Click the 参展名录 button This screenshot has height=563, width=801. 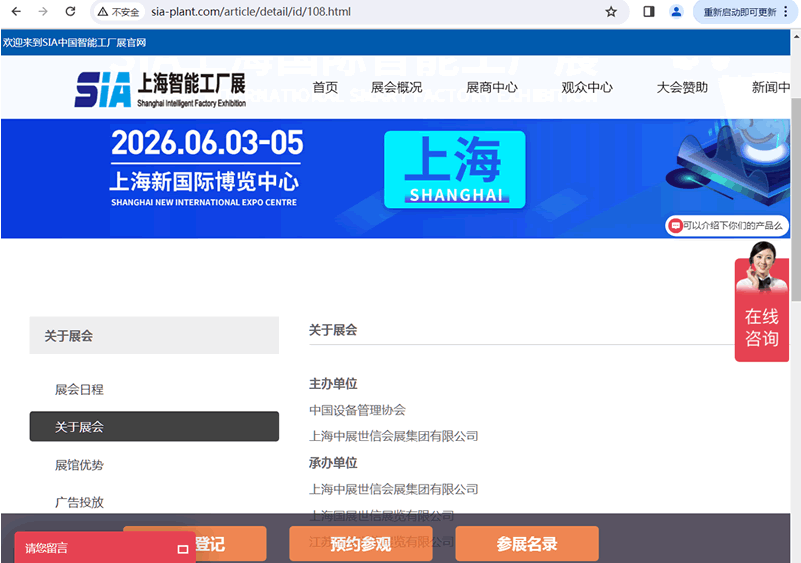click(x=527, y=544)
